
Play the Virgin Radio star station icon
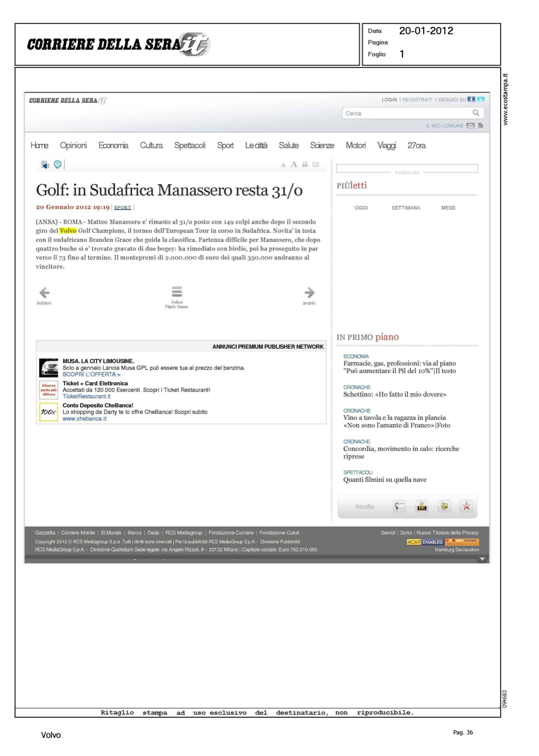[x=466, y=506]
